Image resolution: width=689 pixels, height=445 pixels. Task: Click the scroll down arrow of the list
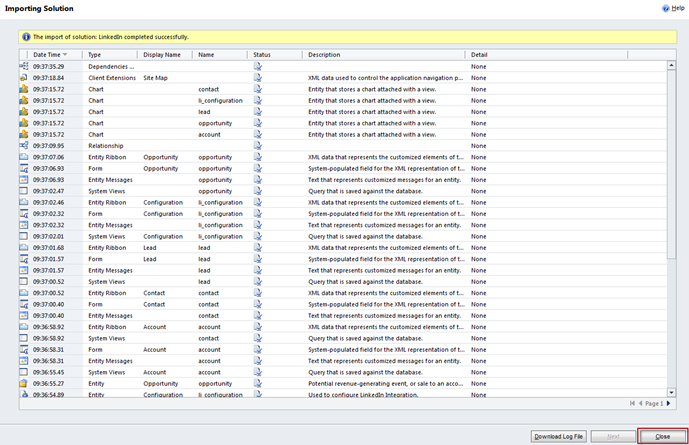[671, 392]
